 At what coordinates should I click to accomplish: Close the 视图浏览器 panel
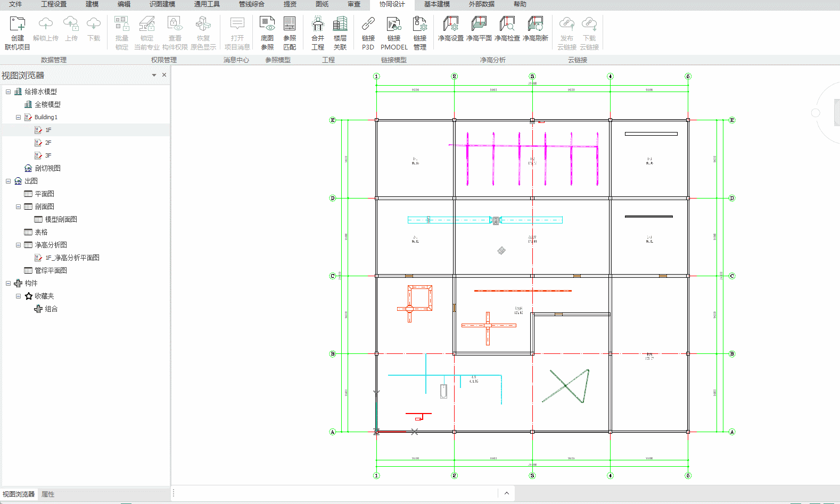164,75
